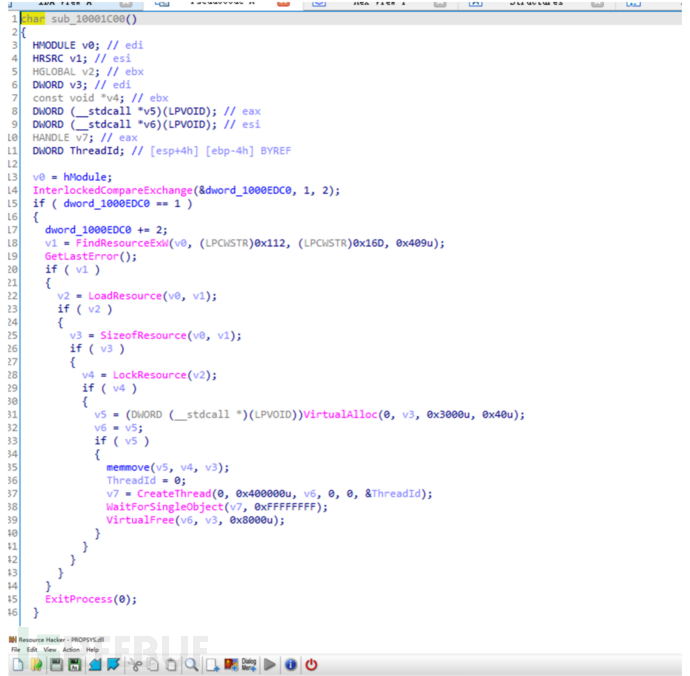Screen dimensions: 690x676
Task: Click the VirtualFree call
Action: pyautogui.click(x=140, y=520)
